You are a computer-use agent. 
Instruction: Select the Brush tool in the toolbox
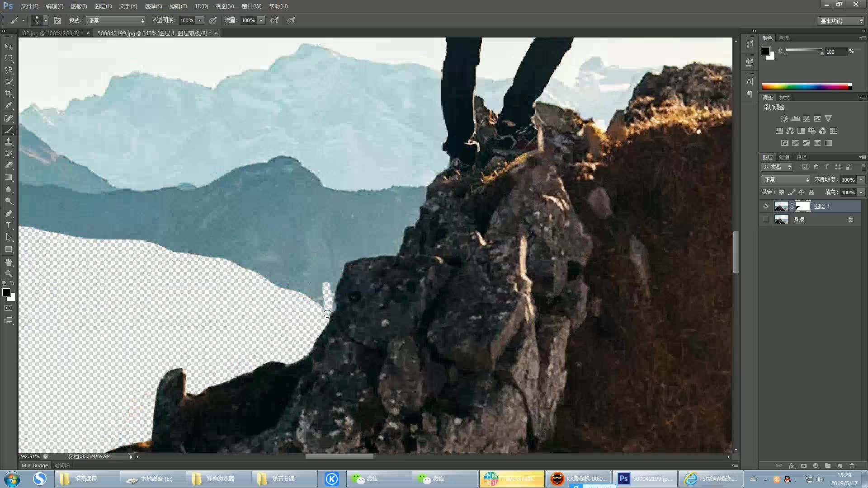pyautogui.click(x=9, y=131)
